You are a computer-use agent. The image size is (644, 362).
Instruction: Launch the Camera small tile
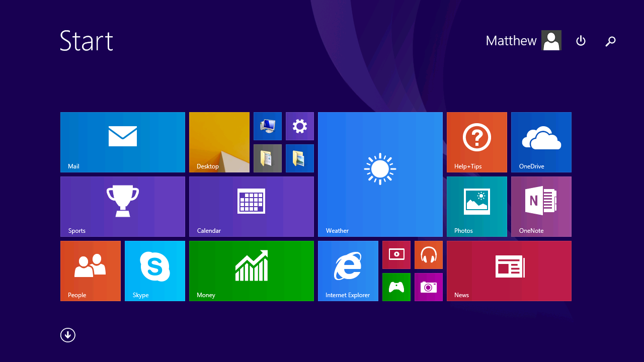pos(429,287)
